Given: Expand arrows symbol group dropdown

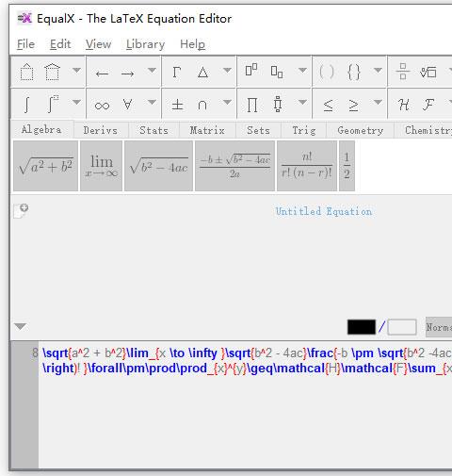Looking at the screenshot, I should tap(152, 70).
